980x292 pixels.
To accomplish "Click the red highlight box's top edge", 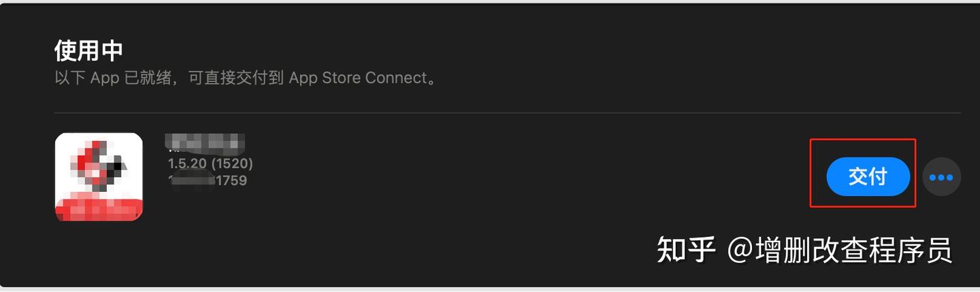I will click(x=862, y=140).
